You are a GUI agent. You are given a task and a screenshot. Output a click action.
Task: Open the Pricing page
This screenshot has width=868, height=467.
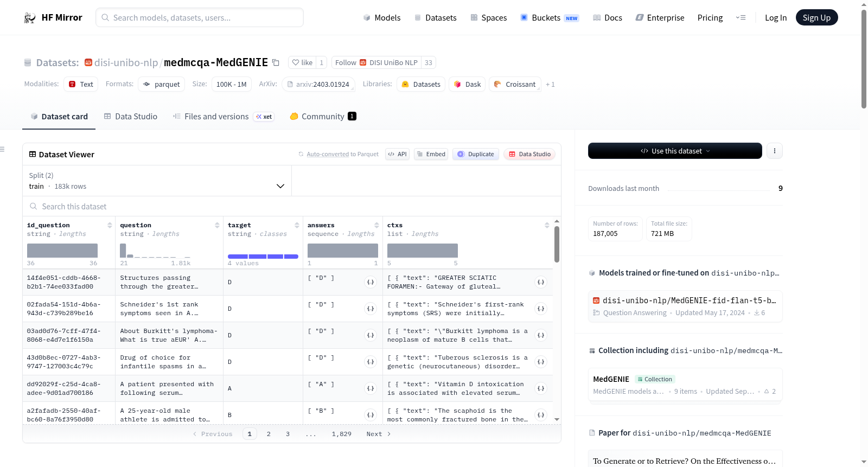[x=710, y=18]
